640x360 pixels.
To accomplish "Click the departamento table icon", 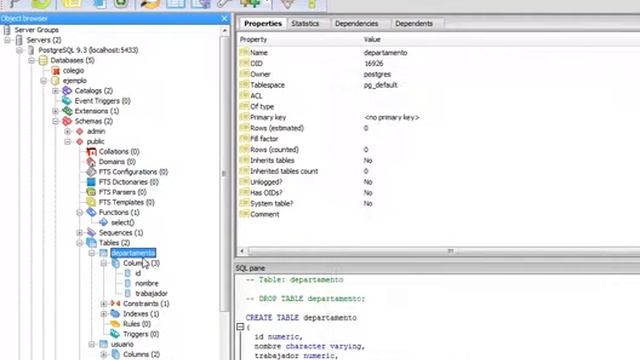I will point(104,253).
